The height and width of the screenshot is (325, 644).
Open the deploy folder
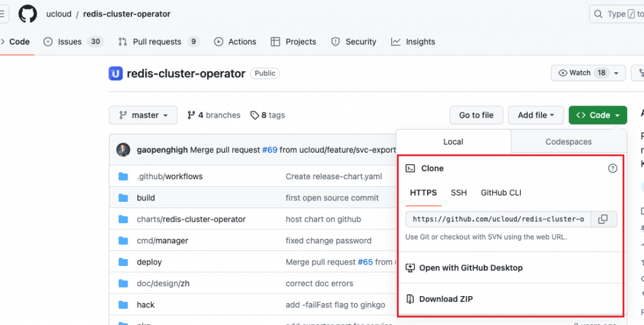coord(149,262)
